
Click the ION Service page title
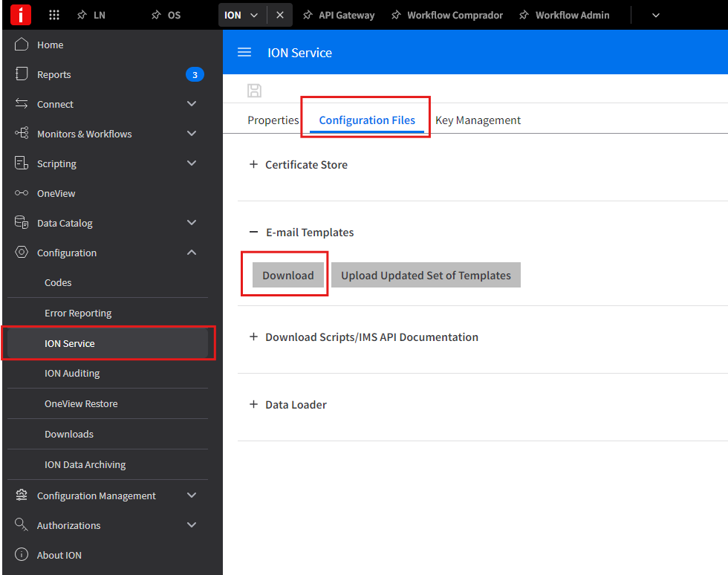pos(299,53)
